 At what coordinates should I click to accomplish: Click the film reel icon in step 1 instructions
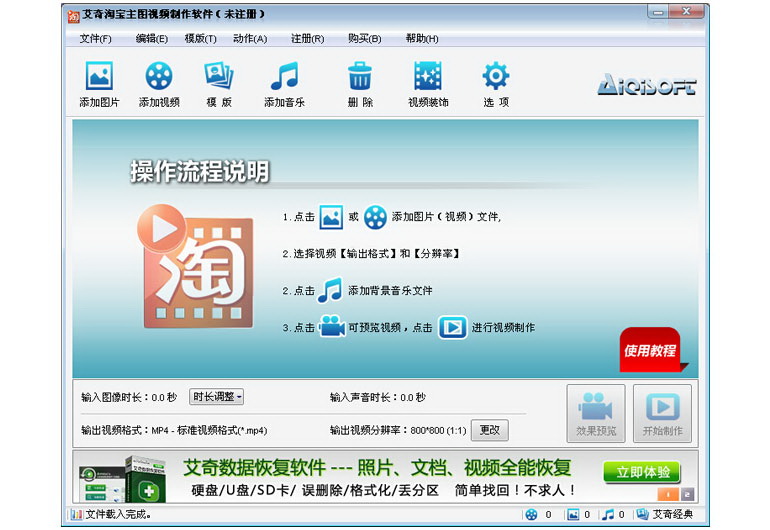coord(375,217)
